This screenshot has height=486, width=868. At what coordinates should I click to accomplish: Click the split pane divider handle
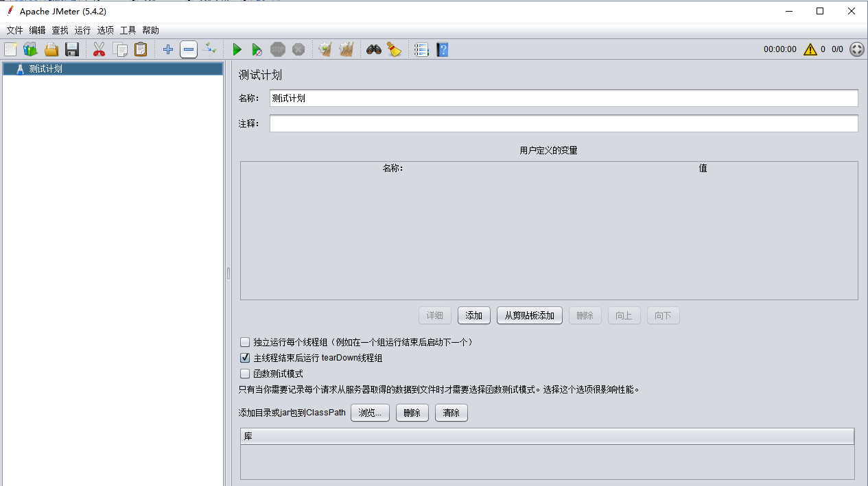228,274
